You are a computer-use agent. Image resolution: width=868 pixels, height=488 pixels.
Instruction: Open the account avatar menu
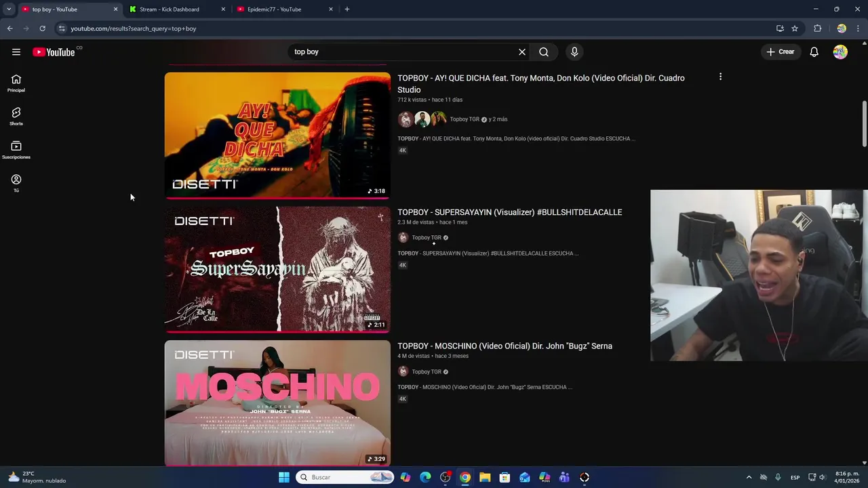pyautogui.click(x=840, y=52)
